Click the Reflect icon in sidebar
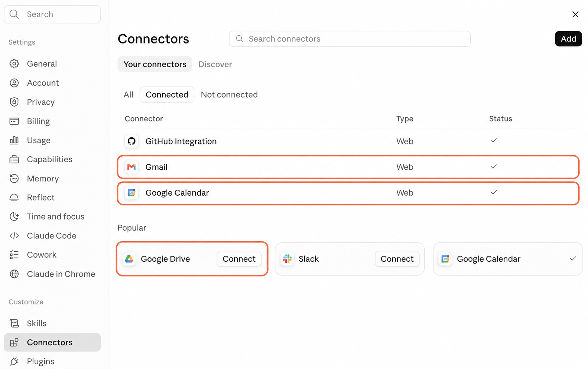Image resolution: width=588 pixels, height=369 pixels. [x=14, y=197]
